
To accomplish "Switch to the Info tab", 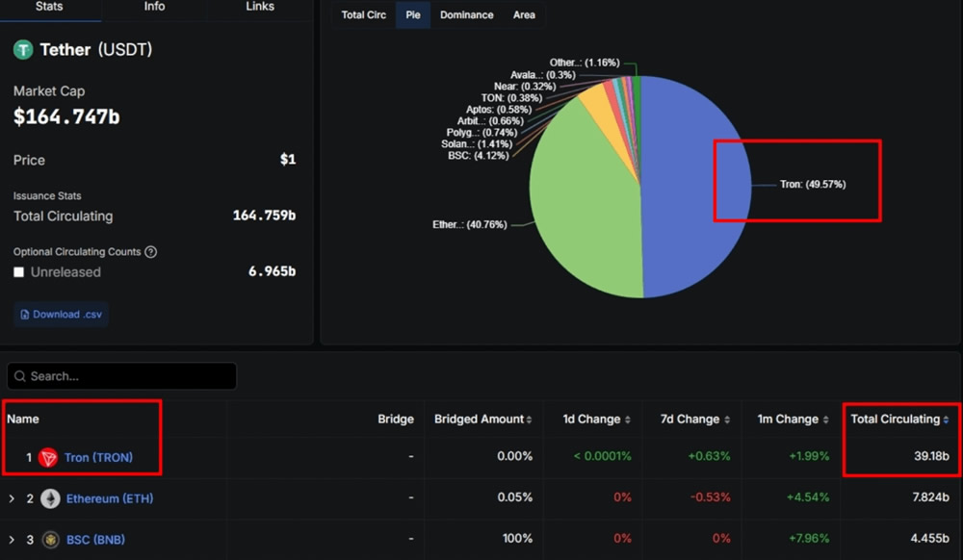I will pos(154,8).
